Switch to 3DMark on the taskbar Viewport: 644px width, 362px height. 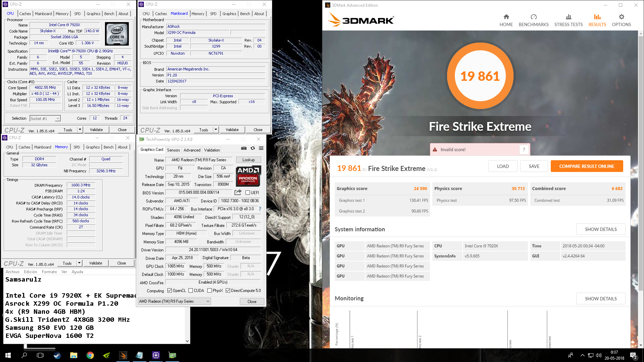click(x=123, y=355)
